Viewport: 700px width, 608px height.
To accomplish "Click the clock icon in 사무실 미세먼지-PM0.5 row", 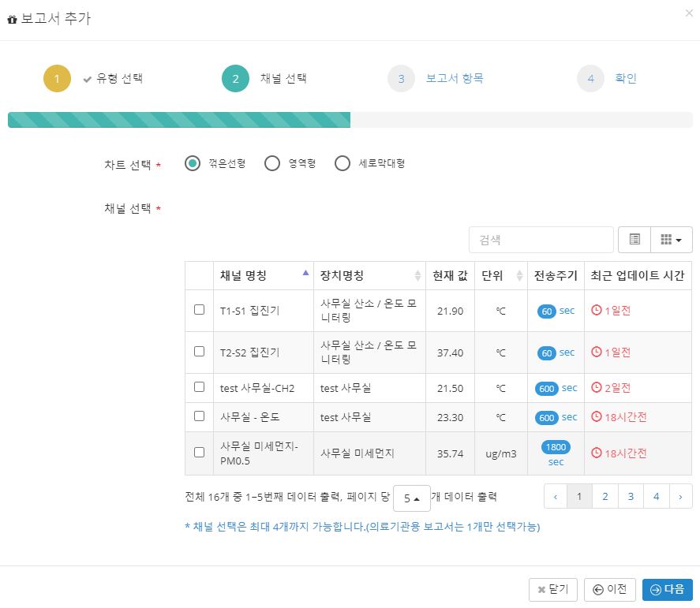I will pyautogui.click(x=597, y=453).
